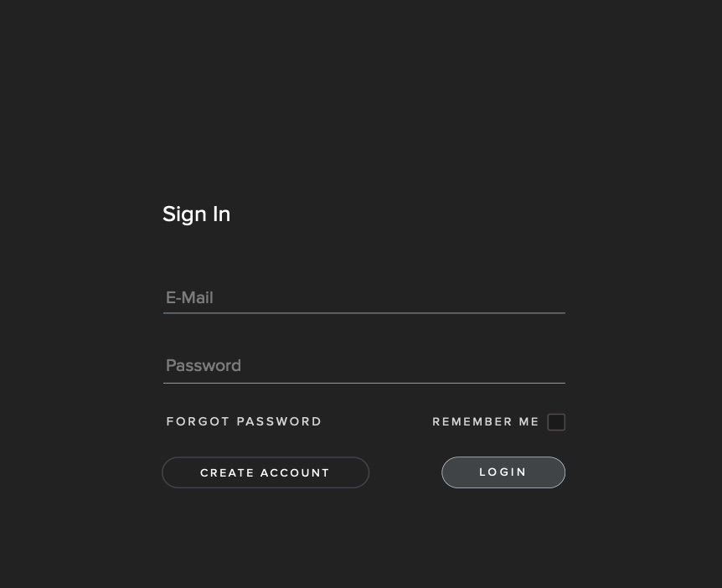Hit the rounded grey Login pill
This screenshot has height=588, width=722.
click(503, 472)
